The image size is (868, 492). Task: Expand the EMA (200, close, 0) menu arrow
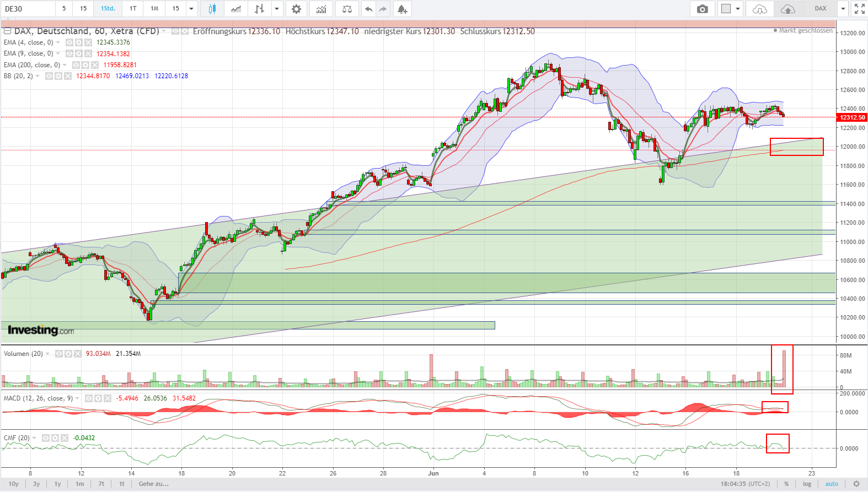tap(65, 65)
